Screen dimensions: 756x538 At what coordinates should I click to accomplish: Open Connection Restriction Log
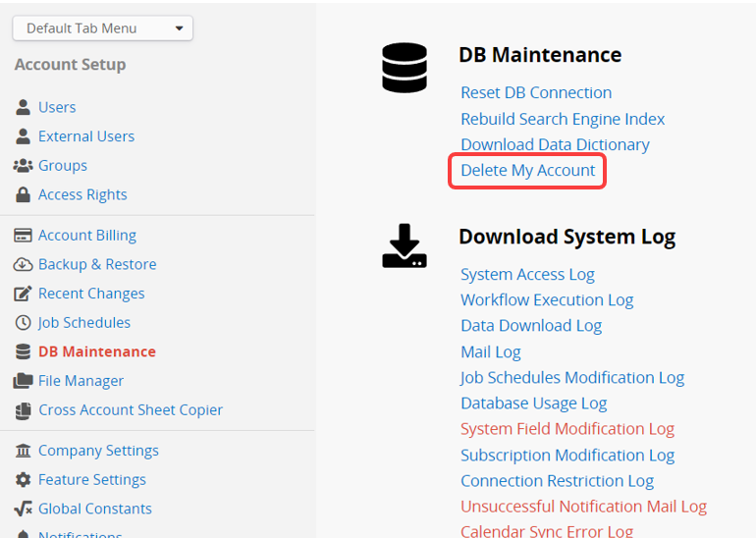558,481
